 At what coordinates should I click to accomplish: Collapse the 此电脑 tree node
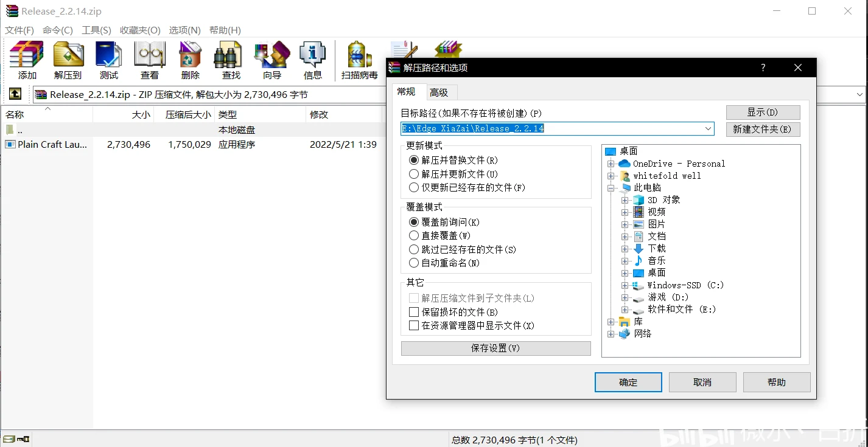pos(611,188)
